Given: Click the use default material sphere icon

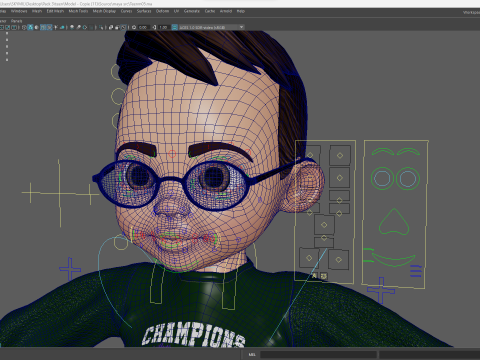Looking at the screenshot, I should pyautogui.click(x=36, y=27).
